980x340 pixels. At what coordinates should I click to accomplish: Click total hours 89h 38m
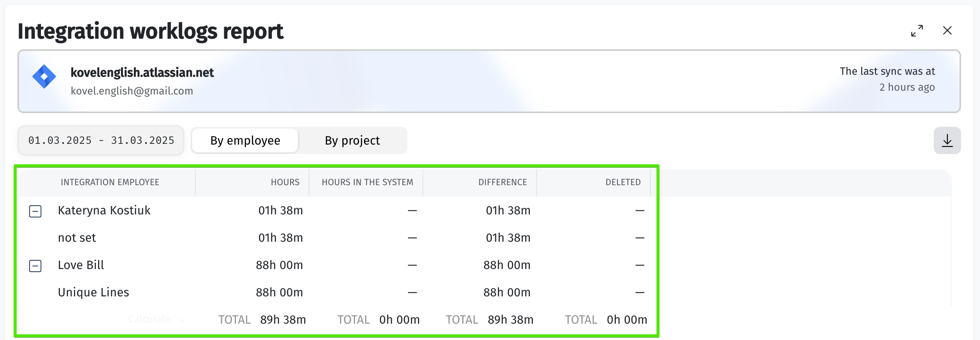click(x=283, y=320)
